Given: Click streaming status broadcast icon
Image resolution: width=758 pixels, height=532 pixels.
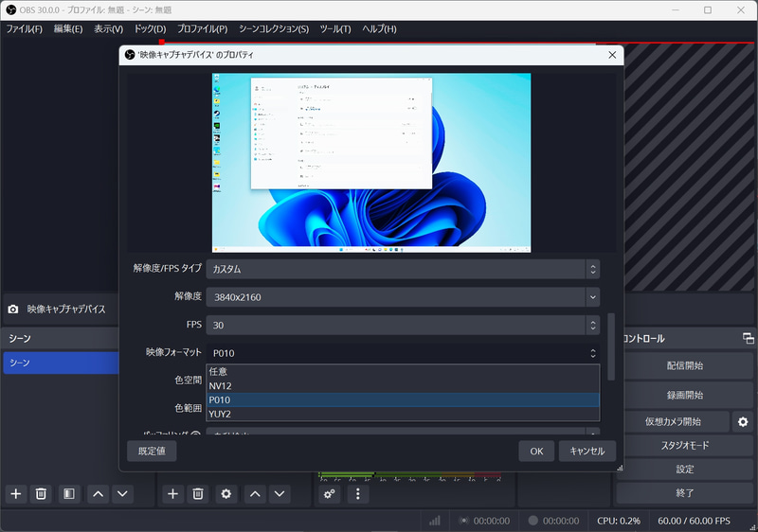Looking at the screenshot, I should click(x=464, y=521).
